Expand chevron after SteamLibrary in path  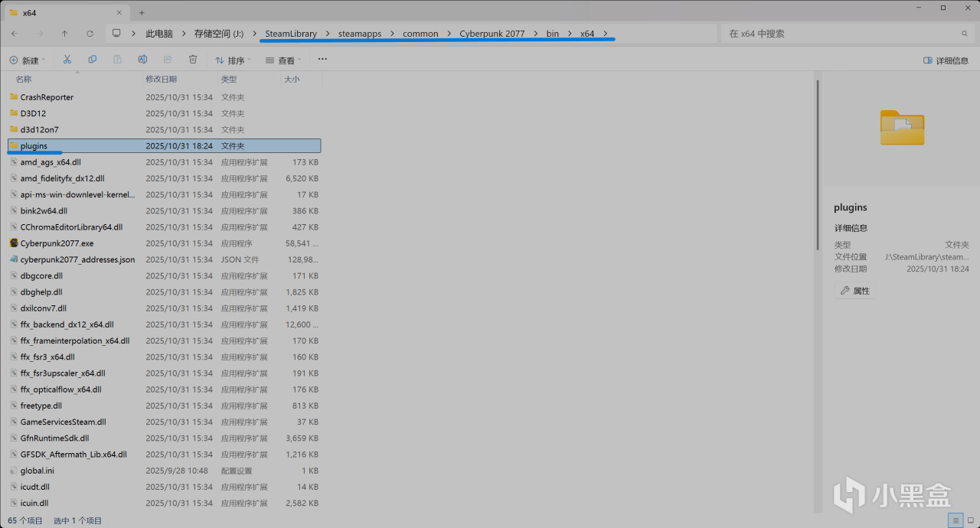327,34
